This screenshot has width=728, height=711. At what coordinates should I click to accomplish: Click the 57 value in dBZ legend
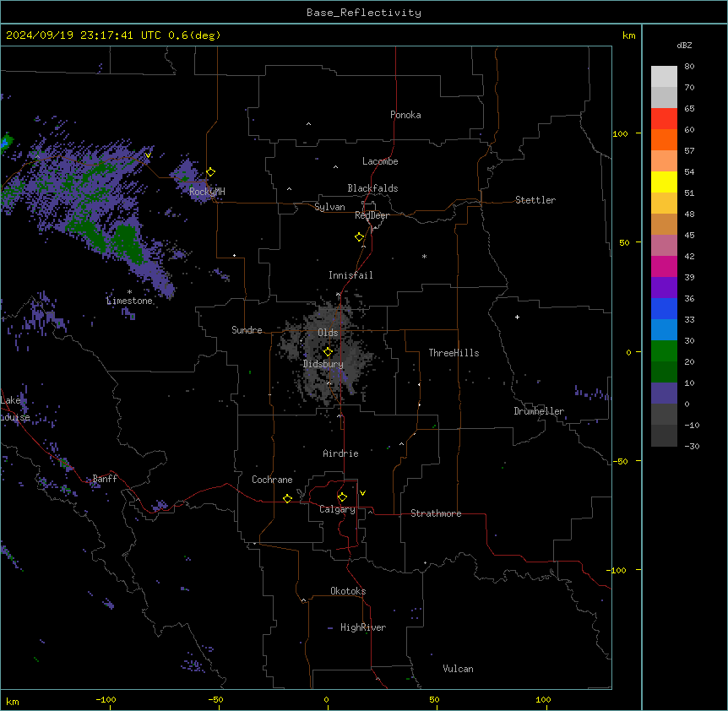click(689, 151)
